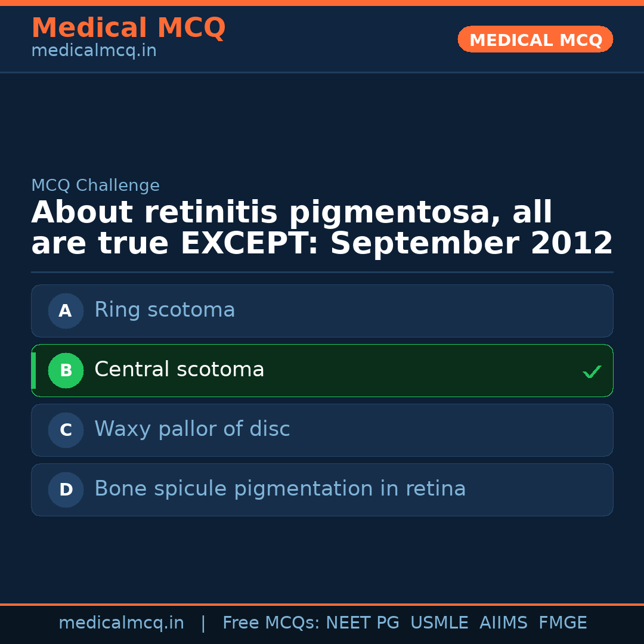Click the letter A circle icon
Viewport: 644px width, 644px height.
coord(66,311)
